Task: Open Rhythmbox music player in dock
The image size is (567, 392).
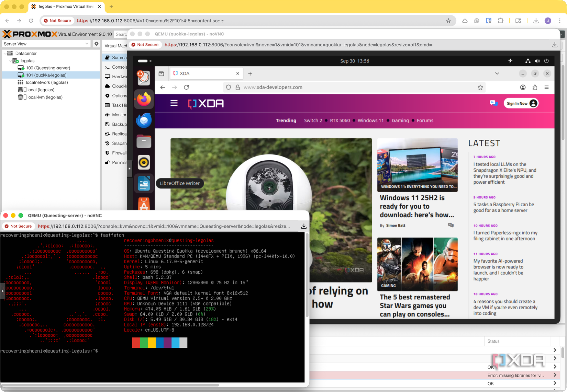Action: [144, 163]
